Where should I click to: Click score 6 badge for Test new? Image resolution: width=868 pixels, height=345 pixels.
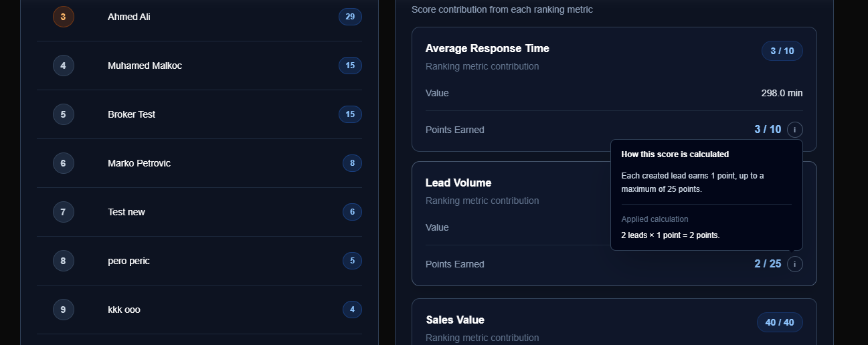pos(352,212)
